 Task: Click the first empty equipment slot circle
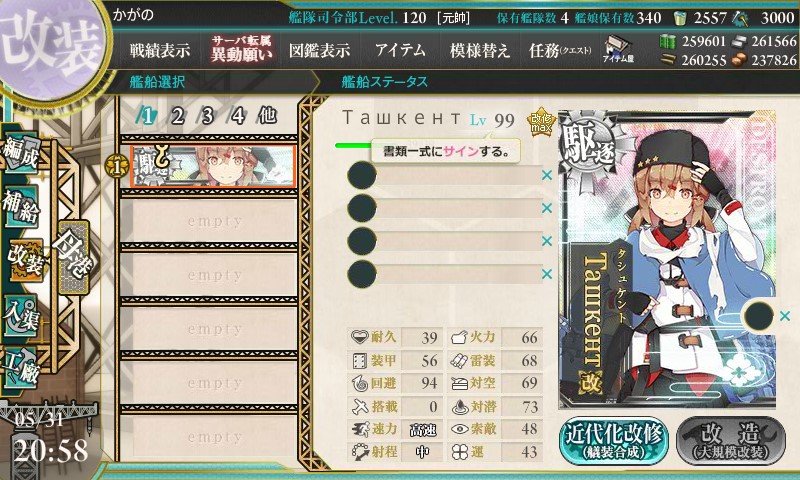click(362, 175)
